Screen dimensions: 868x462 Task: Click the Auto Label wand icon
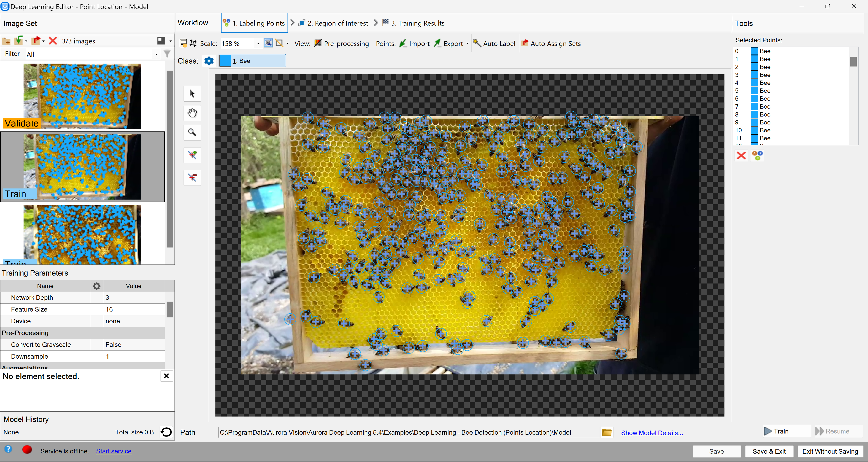click(x=476, y=43)
